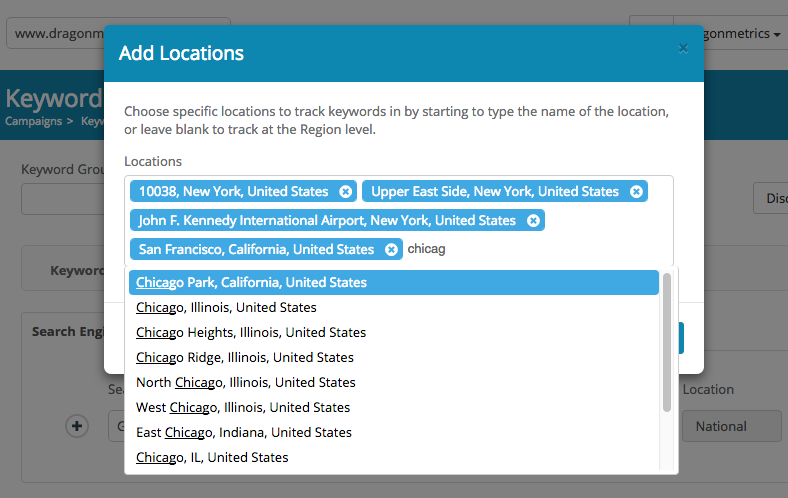Click the plus icon to add search engine
Image resolution: width=788 pixels, height=498 pixels.
point(77,426)
